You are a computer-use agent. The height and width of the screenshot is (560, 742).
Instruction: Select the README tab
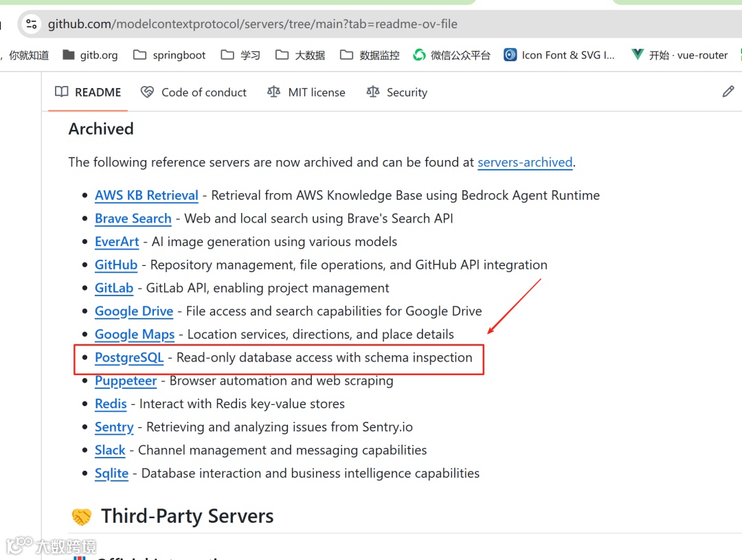pos(88,92)
